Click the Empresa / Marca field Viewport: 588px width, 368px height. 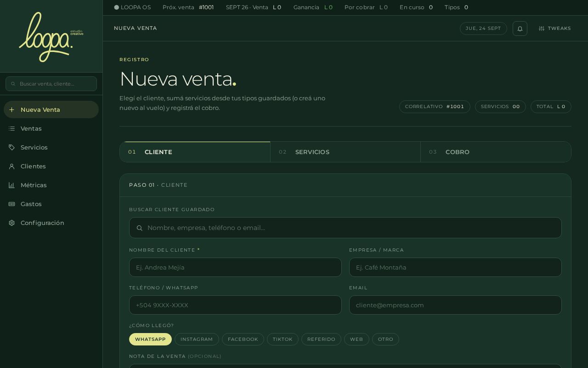pos(455,267)
